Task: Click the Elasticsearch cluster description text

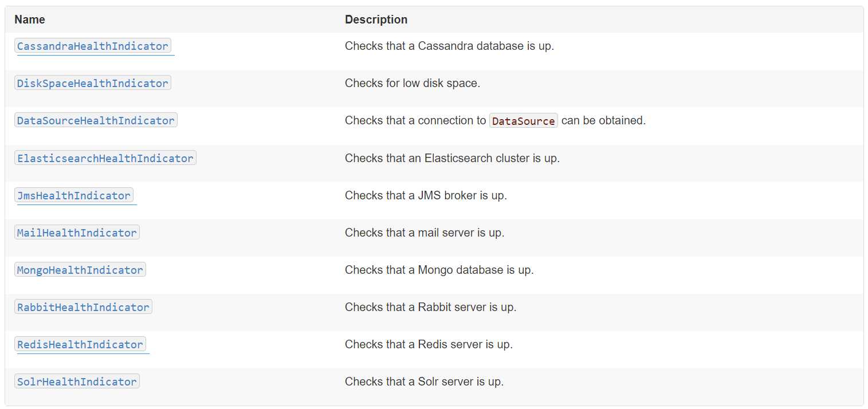Action: 452,158
